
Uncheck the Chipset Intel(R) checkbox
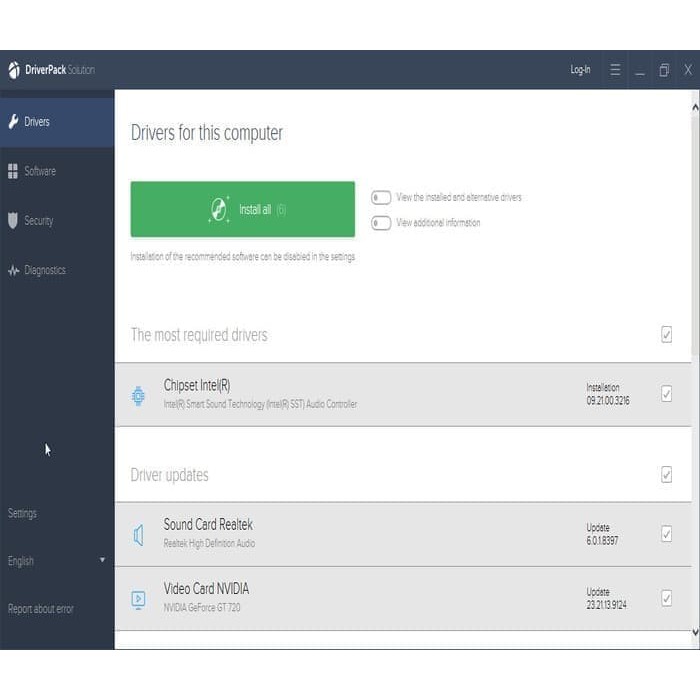[x=666, y=394]
